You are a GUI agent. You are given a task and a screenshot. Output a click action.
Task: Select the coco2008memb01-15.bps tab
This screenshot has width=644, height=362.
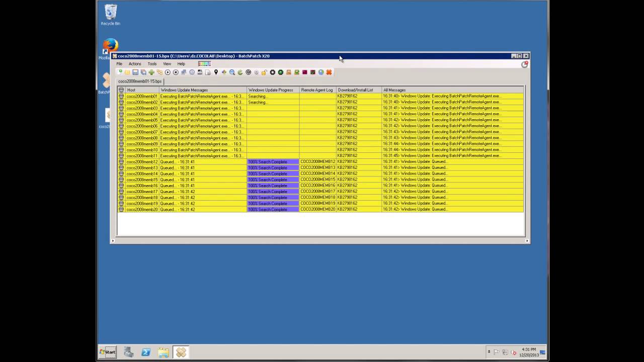(140, 81)
